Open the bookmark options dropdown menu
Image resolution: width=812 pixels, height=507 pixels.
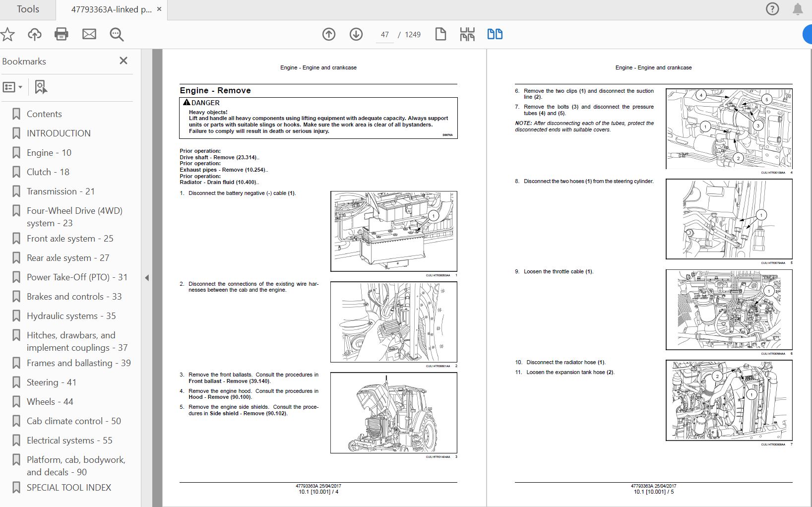(12, 87)
